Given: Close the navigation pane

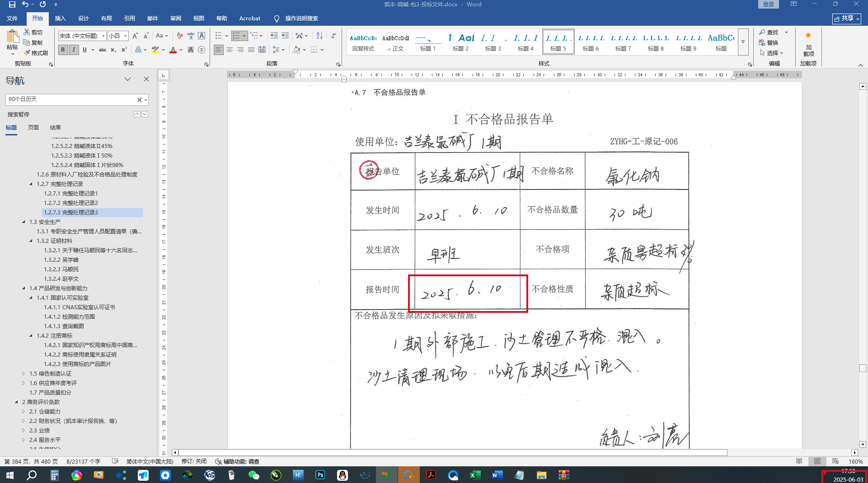Looking at the screenshot, I should coord(146,79).
